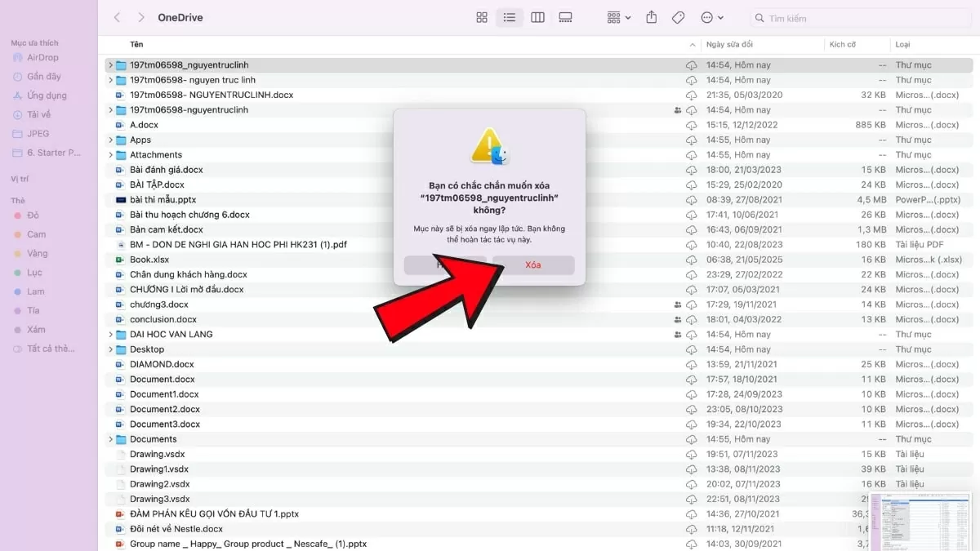The height and width of the screenshot is (551, 980).
Task: Go back with the left chevron
Action: 117,18
